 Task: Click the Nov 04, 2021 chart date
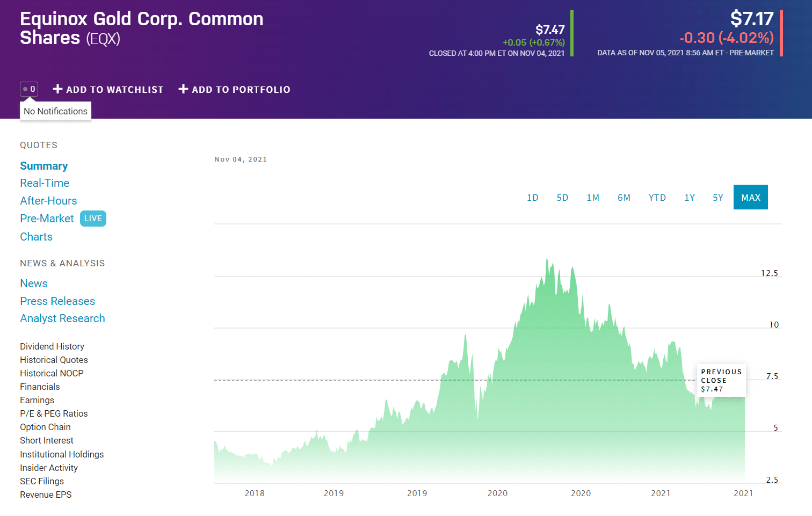(x=241, y=159)
